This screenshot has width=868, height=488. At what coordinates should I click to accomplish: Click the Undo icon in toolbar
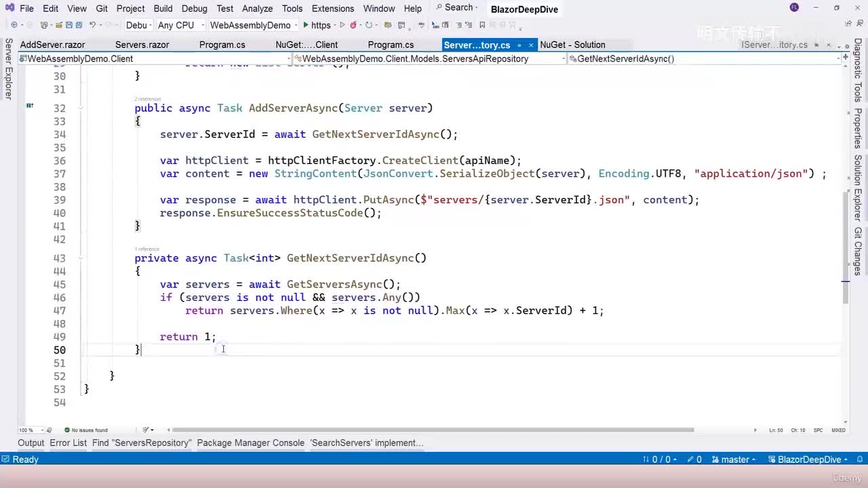[x=93, y=25]
